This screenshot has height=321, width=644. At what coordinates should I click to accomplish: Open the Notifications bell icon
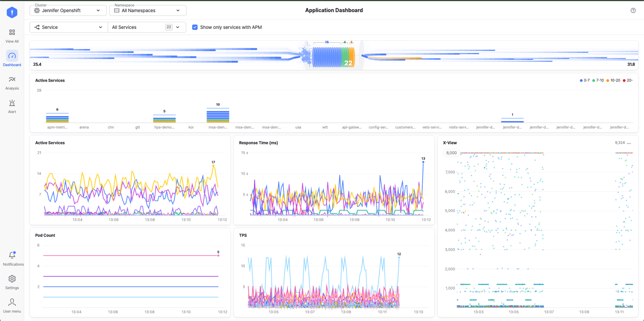pos(12,255)
